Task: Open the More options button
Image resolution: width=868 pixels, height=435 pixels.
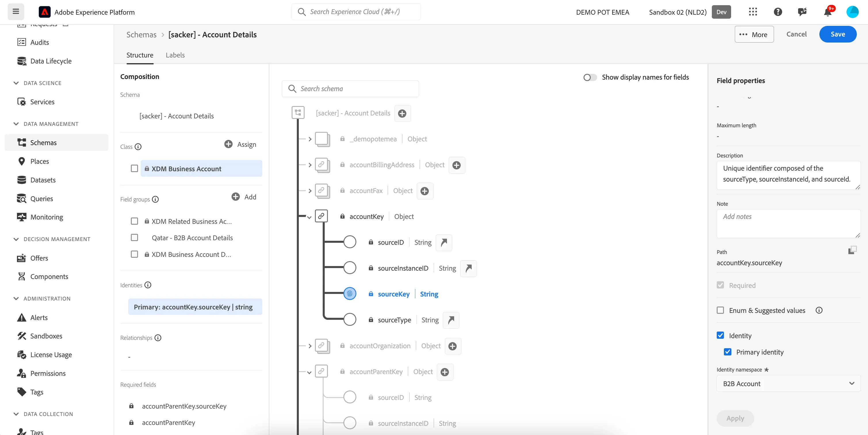Action: click(x=754, y=34)
